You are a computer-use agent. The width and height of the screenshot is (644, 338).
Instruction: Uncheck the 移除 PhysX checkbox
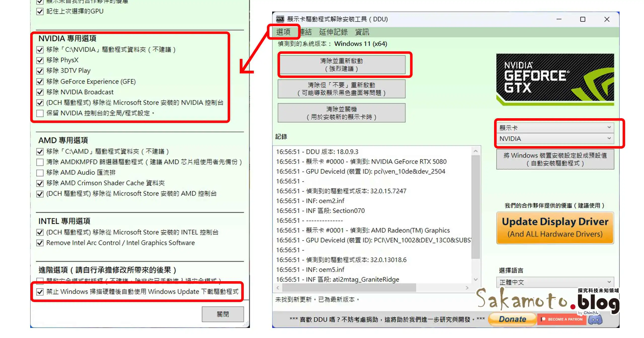click(x=40, y=60)
